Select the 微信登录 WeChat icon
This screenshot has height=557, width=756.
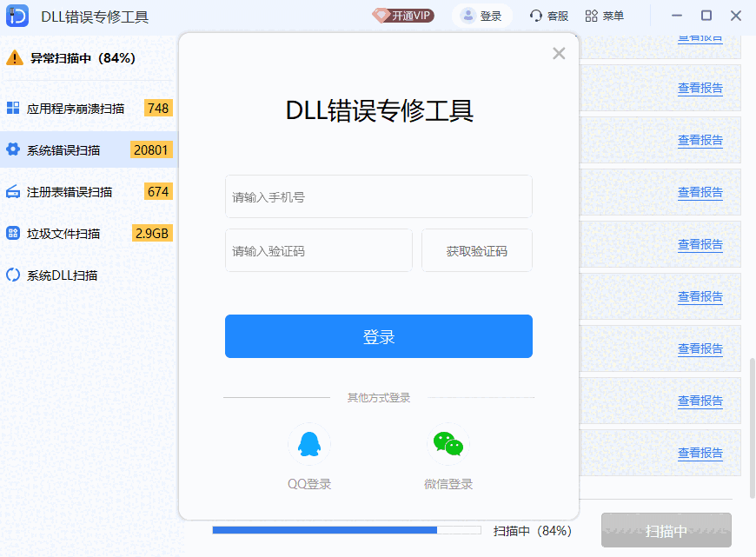[448, 443]
